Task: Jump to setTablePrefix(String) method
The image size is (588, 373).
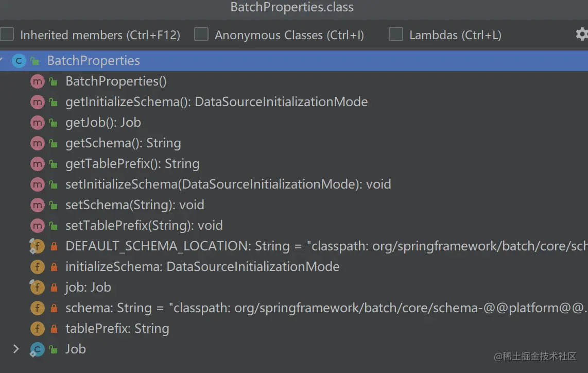Action: coord(144,226)
